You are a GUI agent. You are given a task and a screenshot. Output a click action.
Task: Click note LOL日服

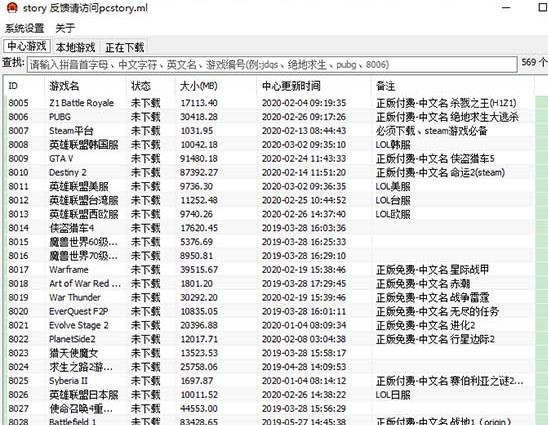pos(393,395)
